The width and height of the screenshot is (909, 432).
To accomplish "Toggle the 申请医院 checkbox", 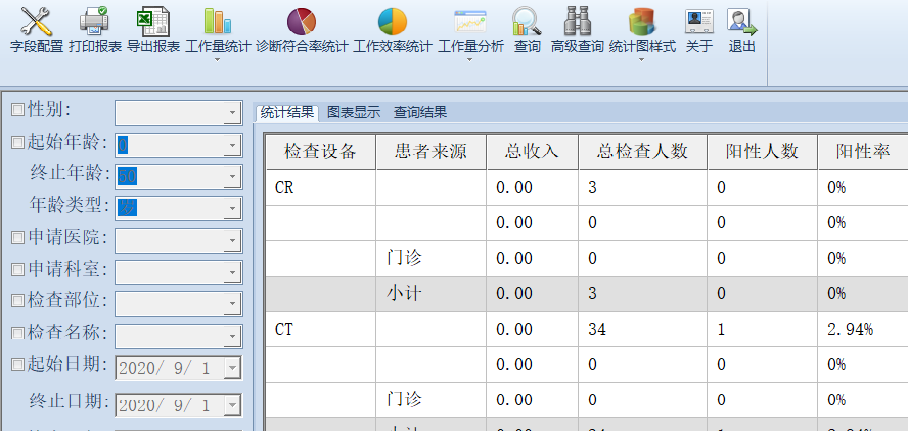I will (19, 237).
